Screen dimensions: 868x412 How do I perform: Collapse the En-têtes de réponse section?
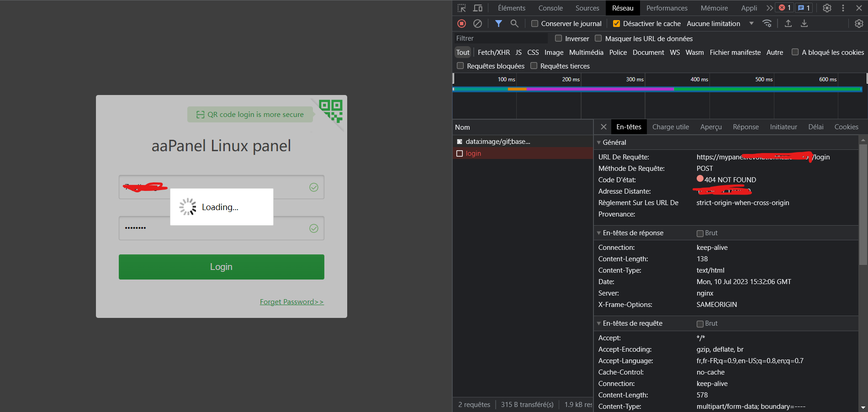[599, 233]
